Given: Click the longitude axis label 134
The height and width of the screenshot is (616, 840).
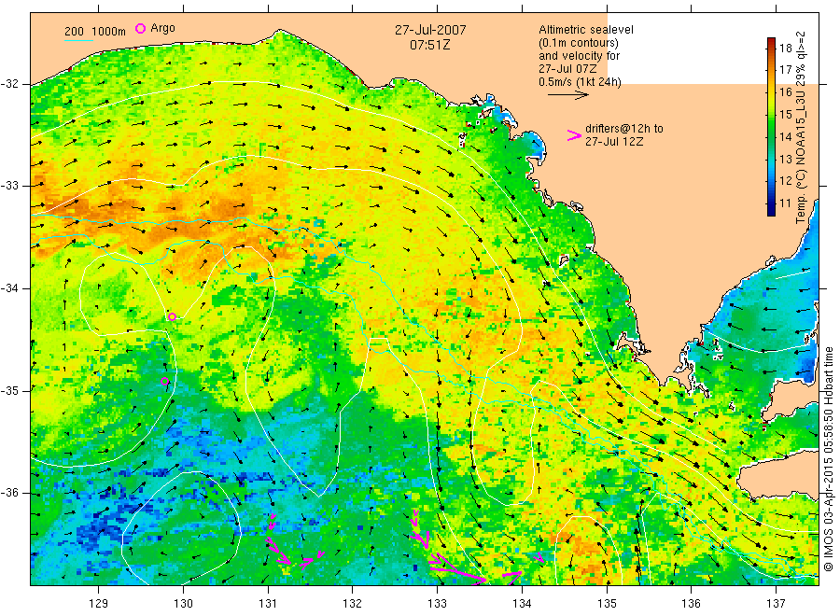Looking at the screenshot, I should point(522,604).
